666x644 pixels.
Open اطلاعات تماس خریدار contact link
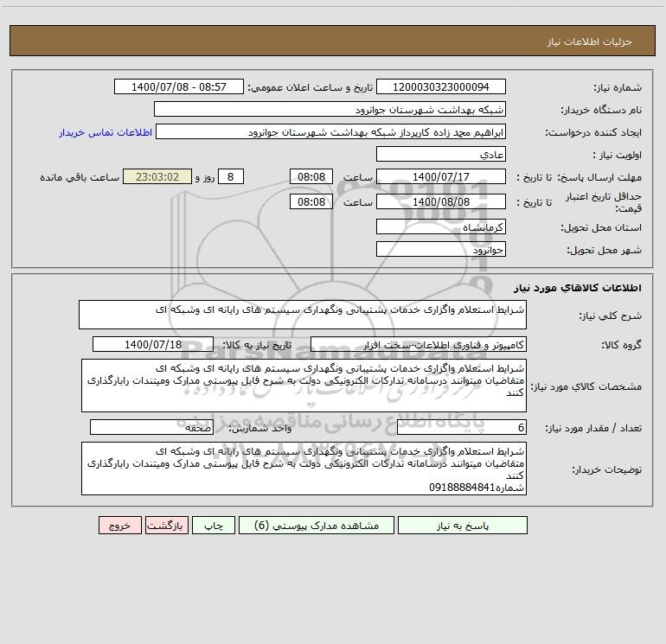coord(106,132)
